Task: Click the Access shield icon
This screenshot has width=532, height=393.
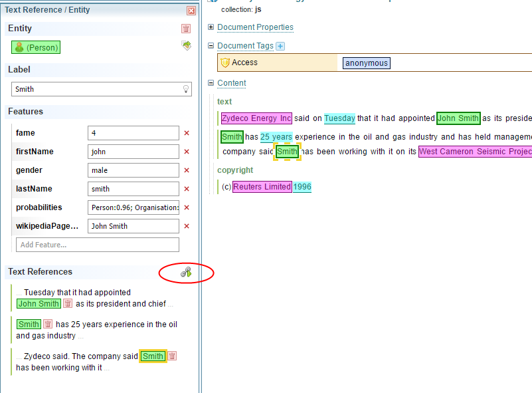Action: (225, 63)
